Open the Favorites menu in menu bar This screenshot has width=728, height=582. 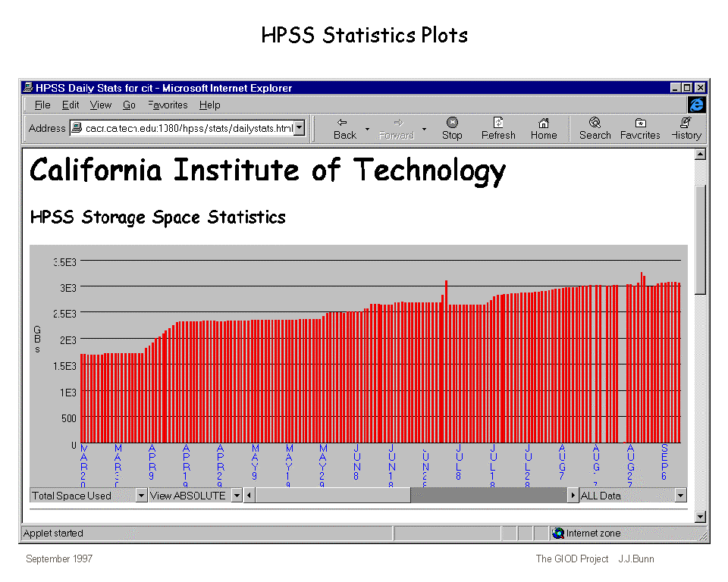(x=168, y=105)
